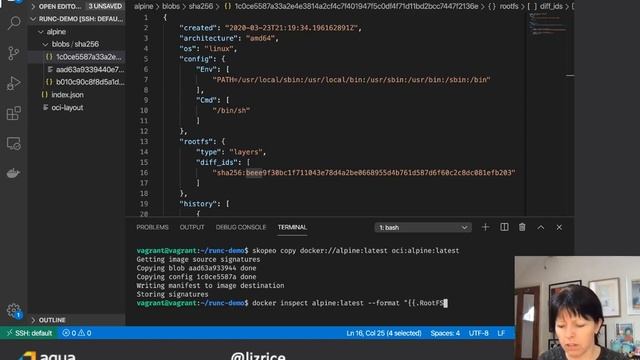
Task: Click blobs in the breadcrumb
Action: (x=171, y=6)
